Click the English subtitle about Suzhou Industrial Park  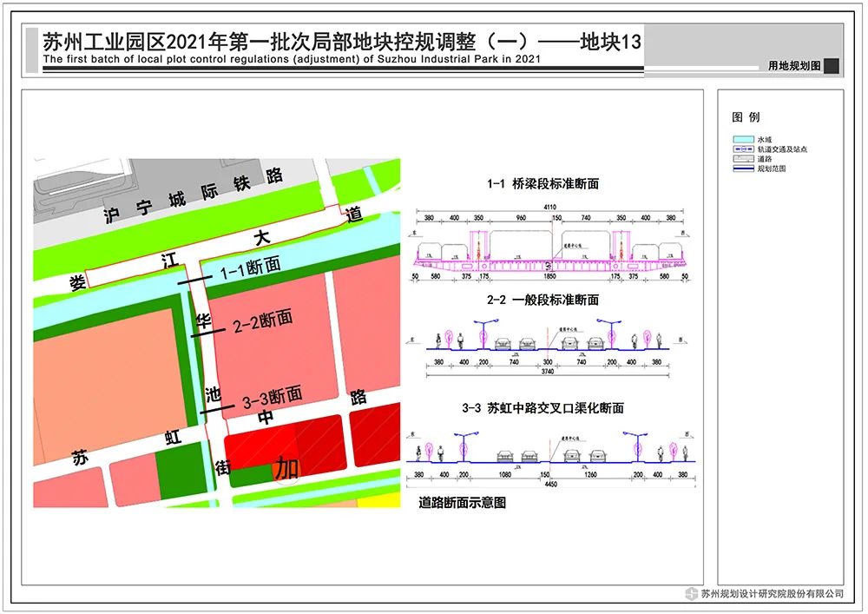(292, 59)
